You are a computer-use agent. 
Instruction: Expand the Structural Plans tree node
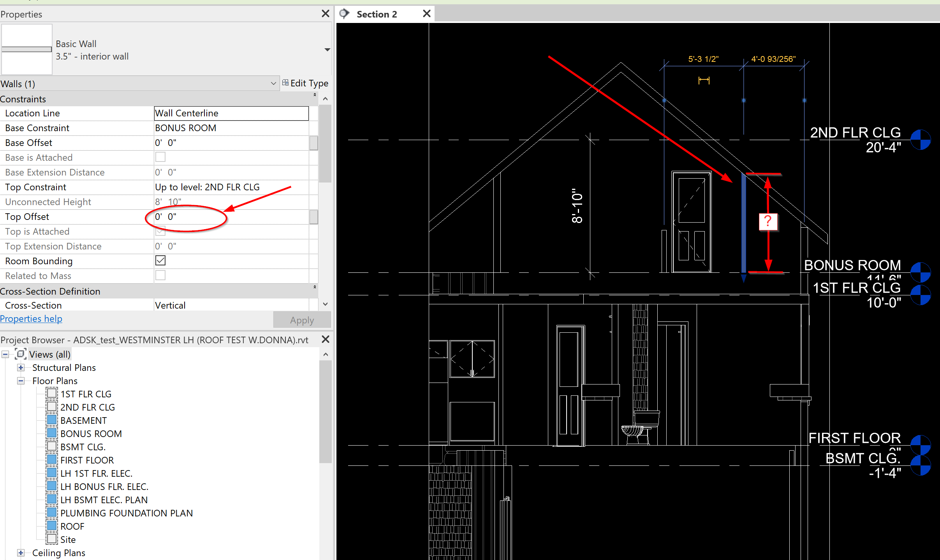pyautogui.click(x=20, y=367)
